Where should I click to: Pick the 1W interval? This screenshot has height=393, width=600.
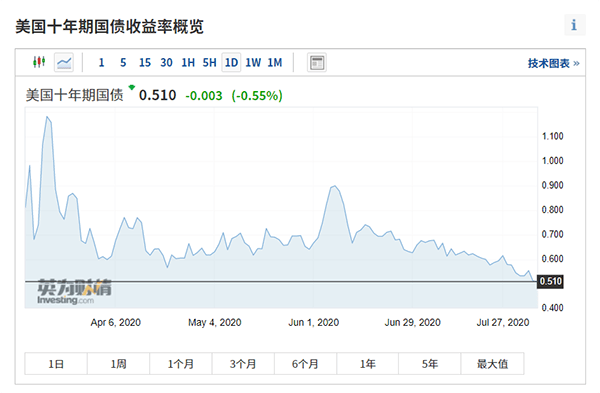(x=253, y=62)
